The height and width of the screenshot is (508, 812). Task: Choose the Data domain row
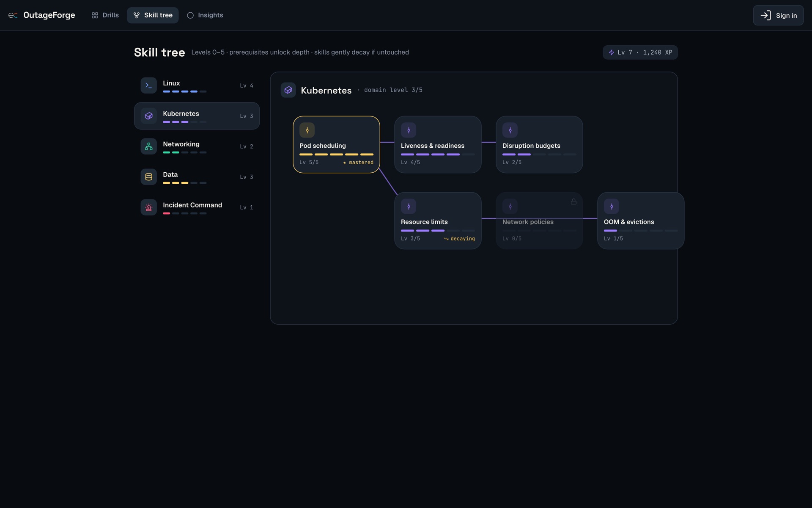[x=197, y=177]
